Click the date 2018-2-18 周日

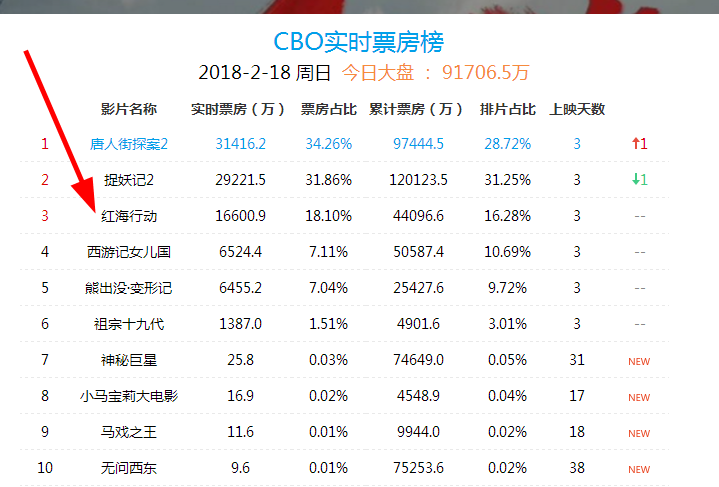click(265, 72)
